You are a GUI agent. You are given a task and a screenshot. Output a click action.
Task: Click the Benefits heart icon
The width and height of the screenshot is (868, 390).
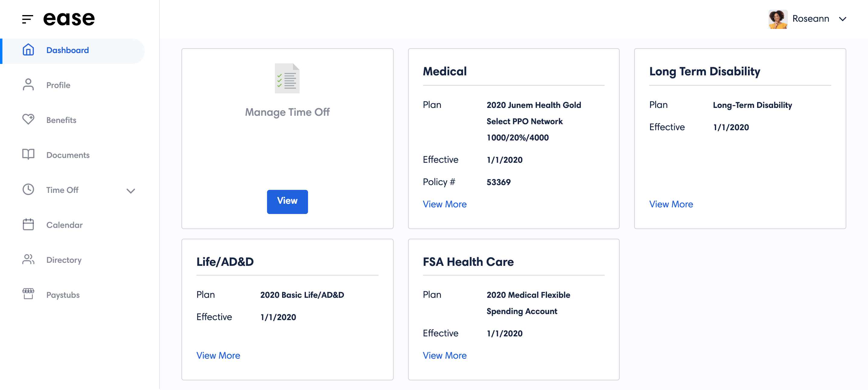[28, 119]
